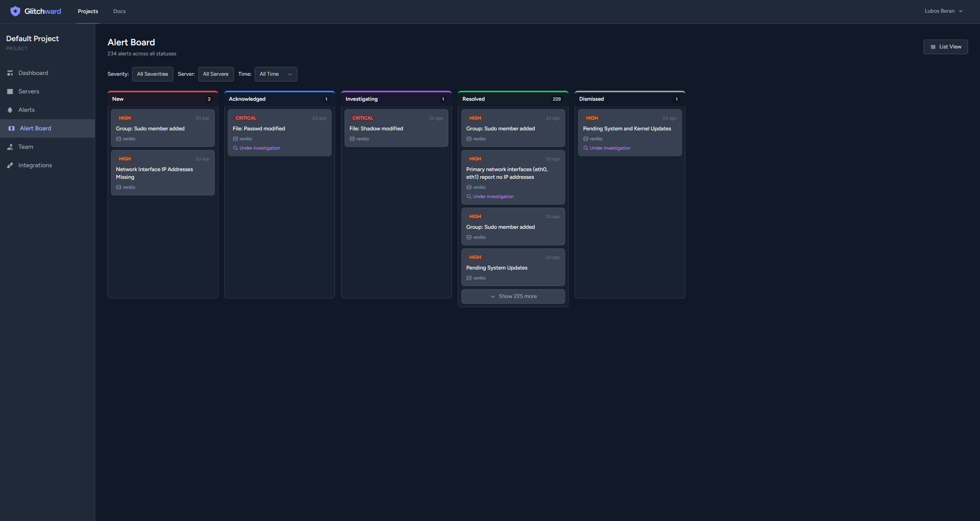Open the All Servers filter dropdown
This screenshot has height=521, width=980.
point(216,74)
